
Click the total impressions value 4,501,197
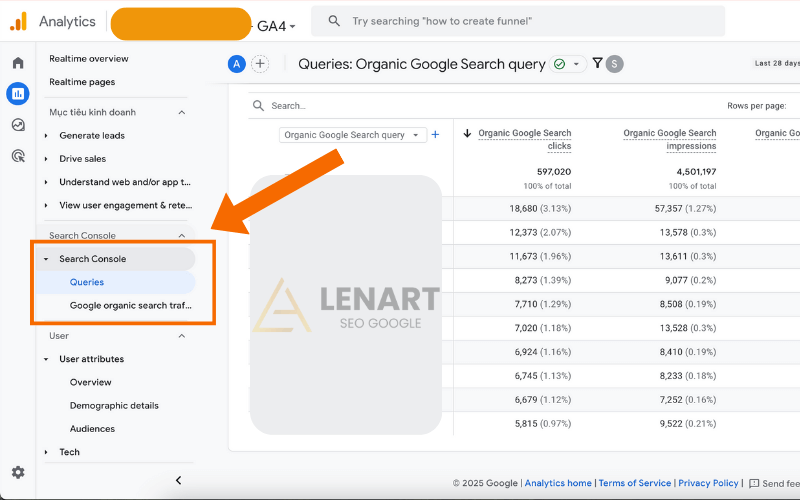coord(696,172)
